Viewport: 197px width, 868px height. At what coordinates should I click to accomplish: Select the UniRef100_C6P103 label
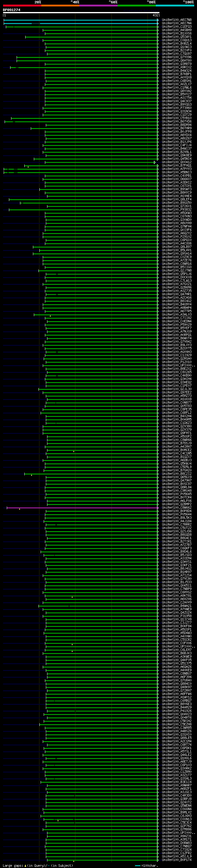177,765
